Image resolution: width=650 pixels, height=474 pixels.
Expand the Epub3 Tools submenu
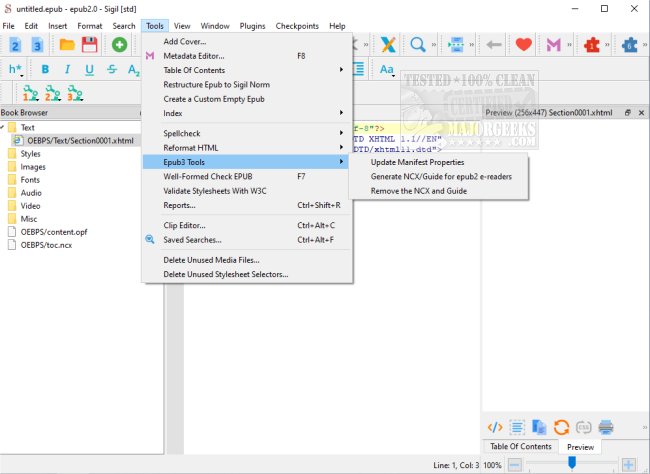247,162
